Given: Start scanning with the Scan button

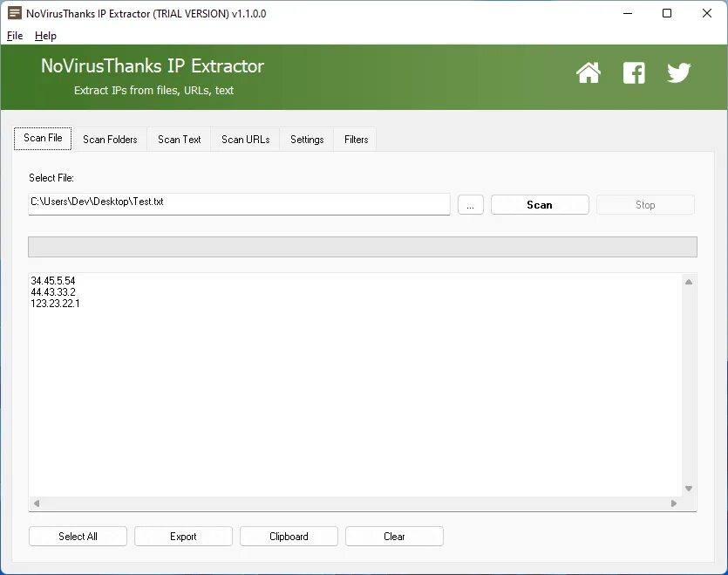Looking at the screenshot, I should pos(540,205).
